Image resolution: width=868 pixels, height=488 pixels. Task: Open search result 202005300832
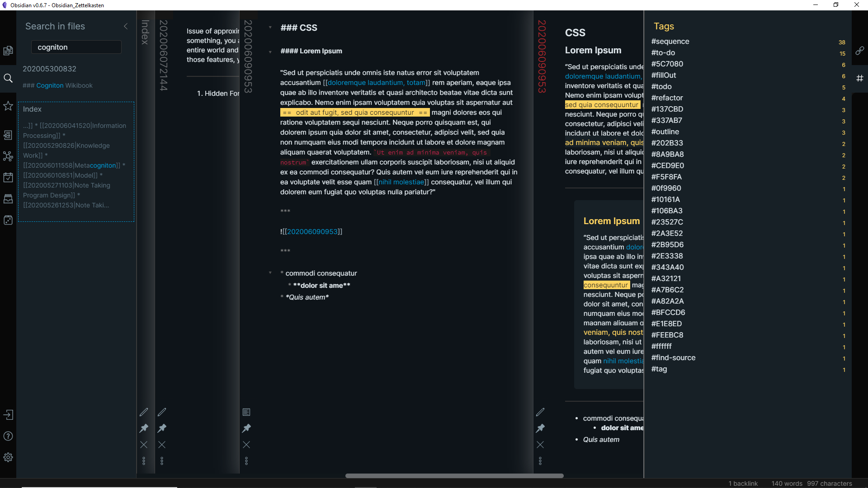click(x=50, y=69)
